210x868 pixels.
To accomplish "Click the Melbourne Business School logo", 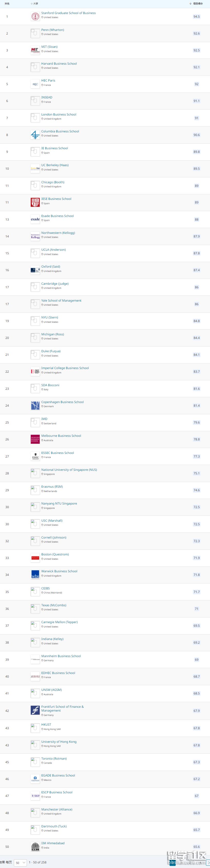I will pos(35,439).
